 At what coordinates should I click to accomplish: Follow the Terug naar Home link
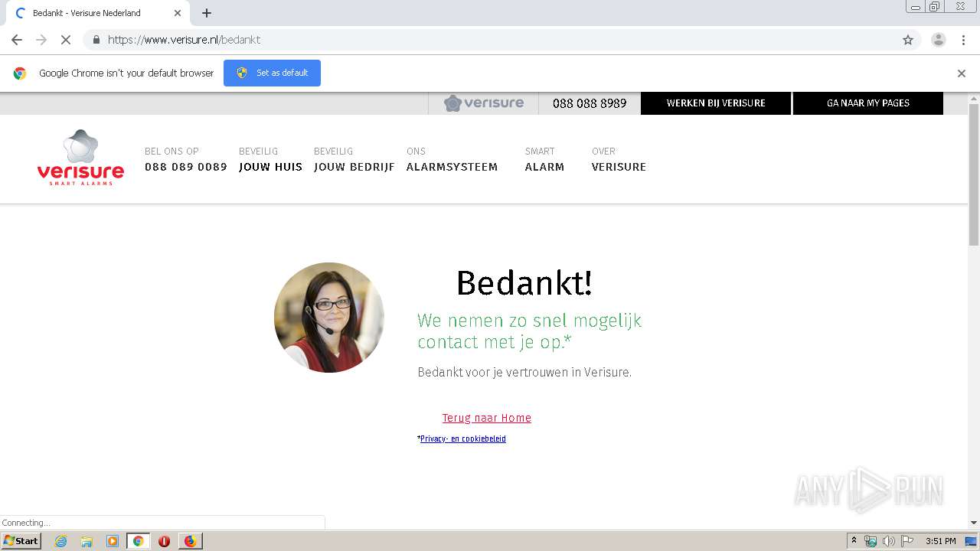pos(487,418)
